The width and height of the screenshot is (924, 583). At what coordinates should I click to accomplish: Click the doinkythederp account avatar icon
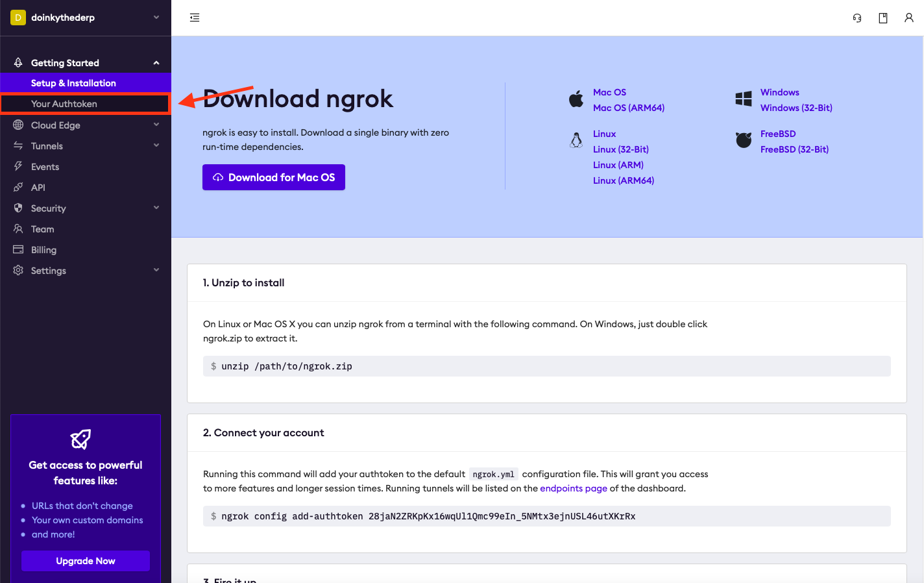pyautogui.click(x=18, y=18)
